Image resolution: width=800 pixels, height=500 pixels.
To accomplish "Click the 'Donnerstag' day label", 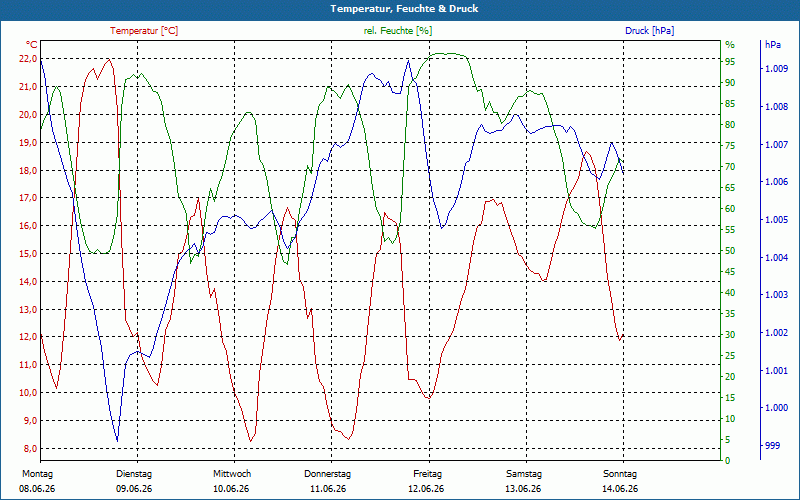I will (328, 474).
